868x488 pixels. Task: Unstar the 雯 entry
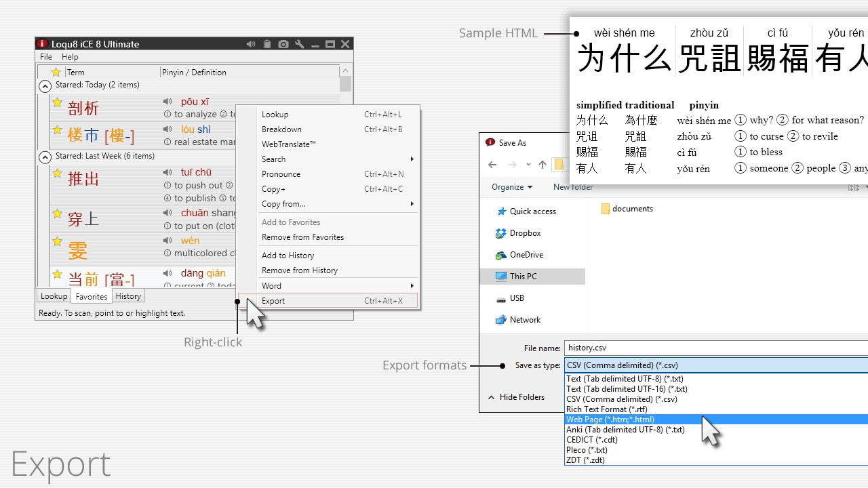click(58, 241)
